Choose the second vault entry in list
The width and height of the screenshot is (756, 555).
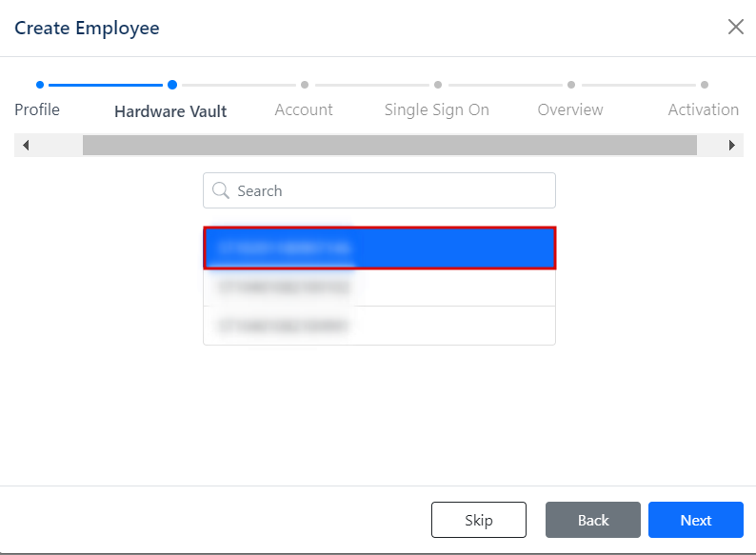(x=380, y=287)
